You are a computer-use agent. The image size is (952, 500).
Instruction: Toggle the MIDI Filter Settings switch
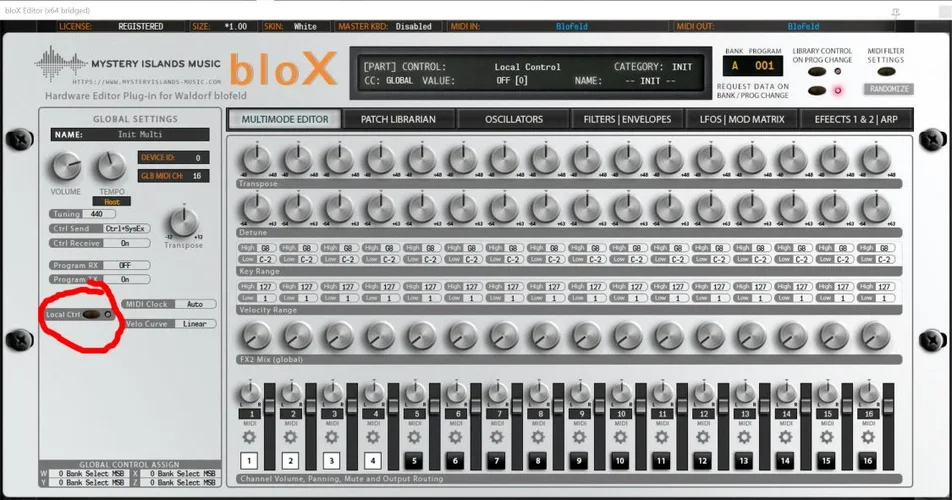pos(886,72)
